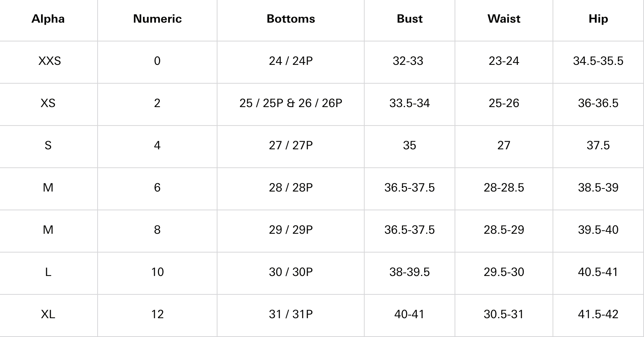Select the 34.5-35.5 hip measurement
The image size is (644, 337).
point(598,61)
